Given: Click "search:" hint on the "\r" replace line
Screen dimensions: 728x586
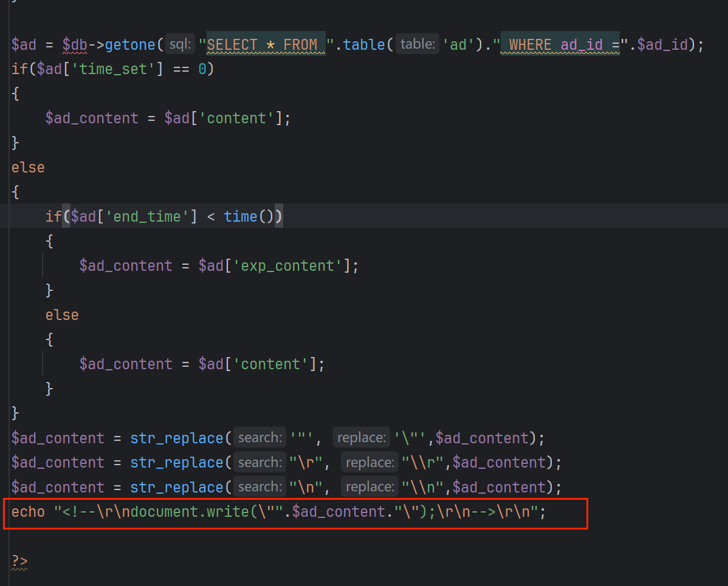Looking at the screenshot, I should (x=259, y=463).
